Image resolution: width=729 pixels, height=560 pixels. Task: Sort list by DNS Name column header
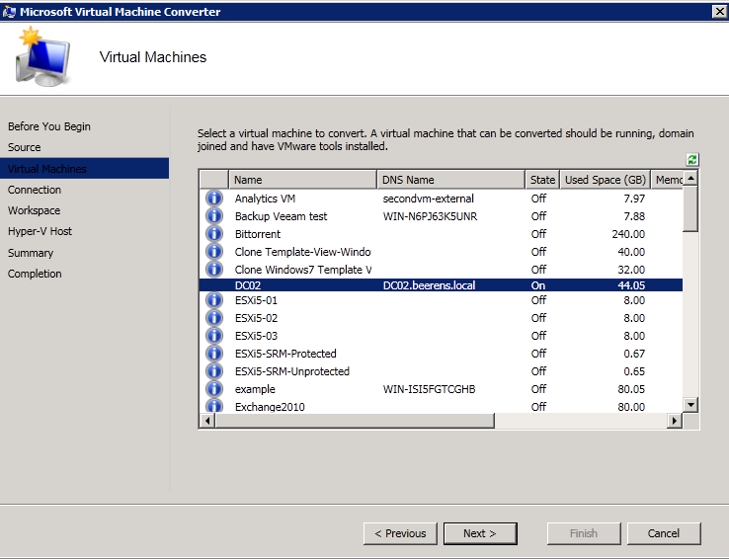[x=450, y=180]
